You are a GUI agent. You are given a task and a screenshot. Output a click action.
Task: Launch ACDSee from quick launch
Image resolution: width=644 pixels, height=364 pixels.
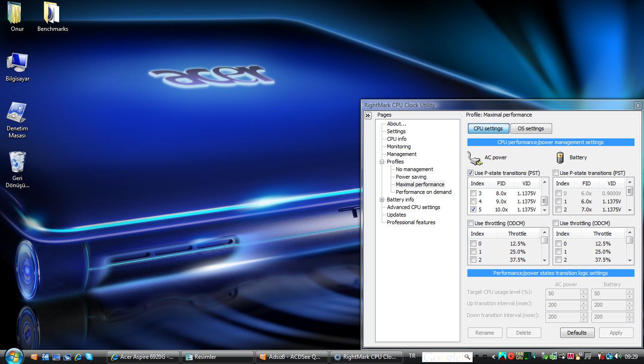[34, 357]
